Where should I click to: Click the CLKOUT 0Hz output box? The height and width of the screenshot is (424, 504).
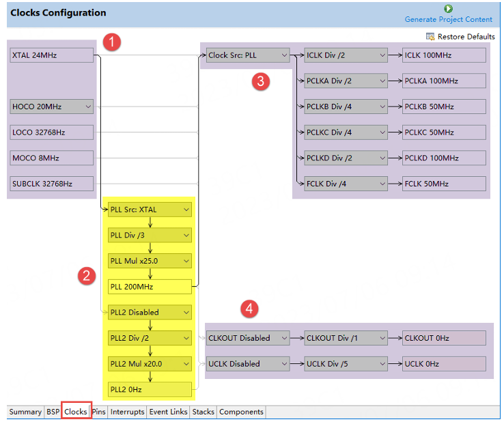point(444,338)
